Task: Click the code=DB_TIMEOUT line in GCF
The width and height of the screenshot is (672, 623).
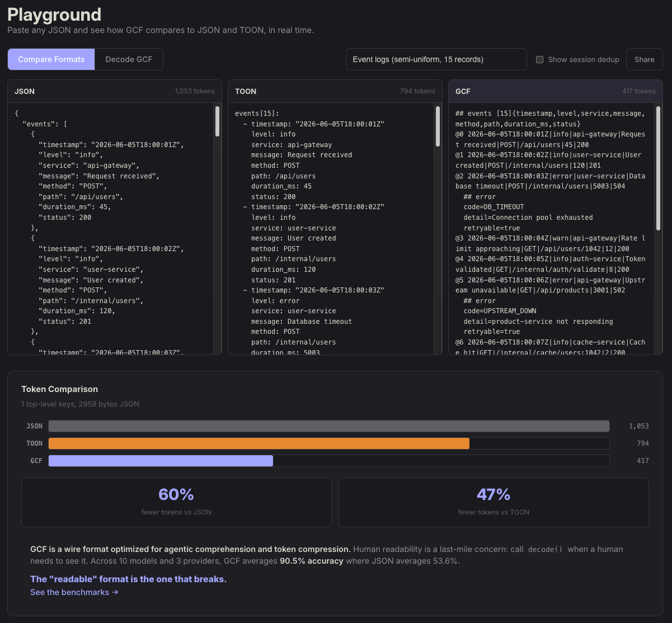Action: tap(494, 207)
